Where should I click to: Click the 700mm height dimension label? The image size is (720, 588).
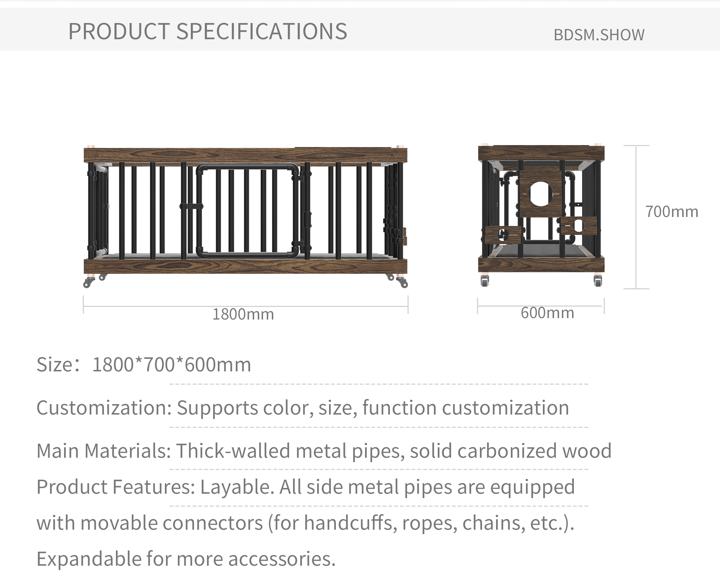tap(671, 212)
